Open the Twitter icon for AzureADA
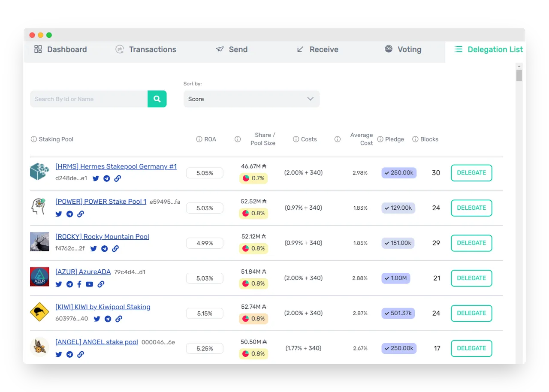The width and height of the screenshot is (549, 392). point(59,284)
